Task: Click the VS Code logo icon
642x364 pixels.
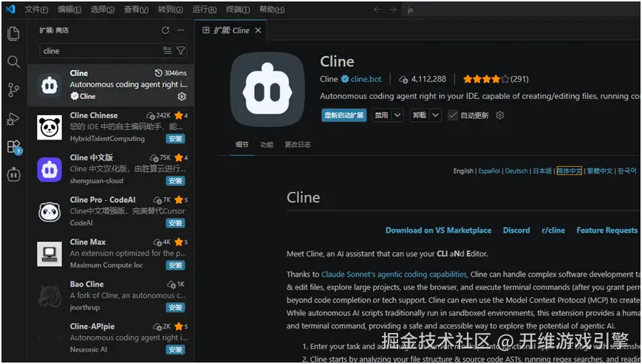Action: (10, 9)
